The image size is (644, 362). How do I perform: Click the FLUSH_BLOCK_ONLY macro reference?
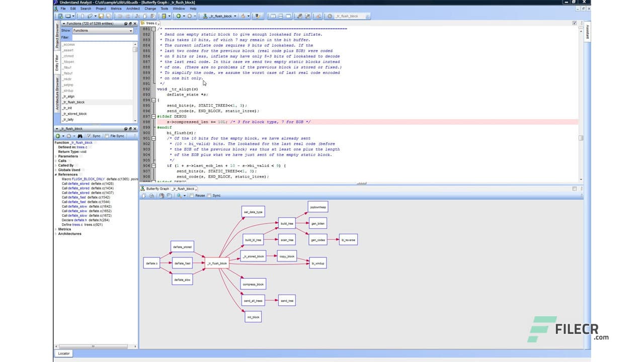point(89,178)
